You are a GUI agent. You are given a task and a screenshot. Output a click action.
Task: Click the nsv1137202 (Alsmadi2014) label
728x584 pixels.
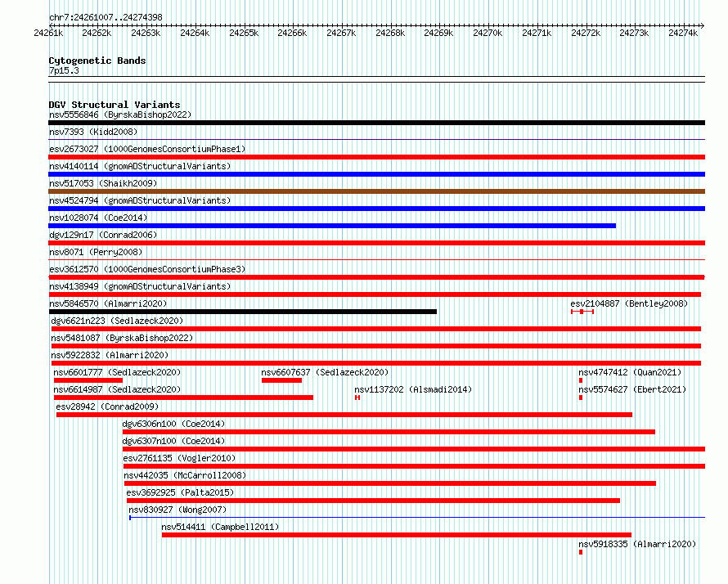(413, 389)
